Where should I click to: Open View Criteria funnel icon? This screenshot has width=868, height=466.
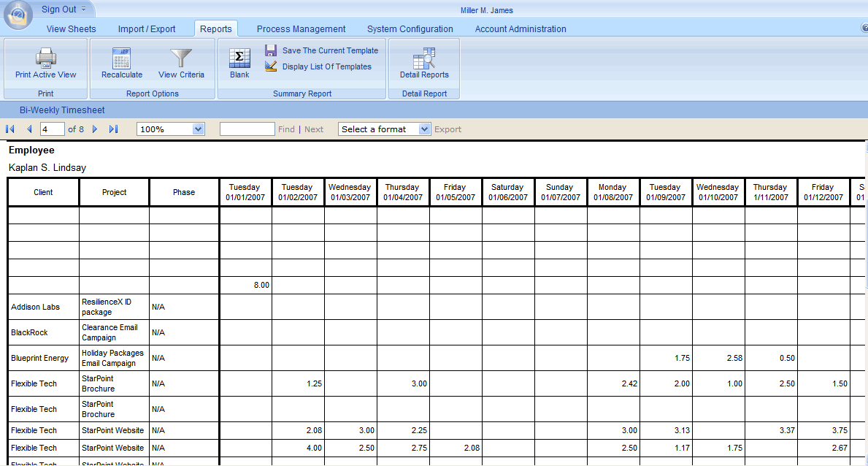pyautogui.click(x=181, y=58)
